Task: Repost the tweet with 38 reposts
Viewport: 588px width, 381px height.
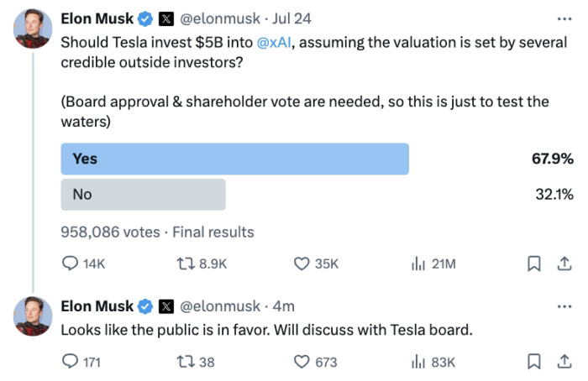Action: pyautogui.click(x=186, y=362)
